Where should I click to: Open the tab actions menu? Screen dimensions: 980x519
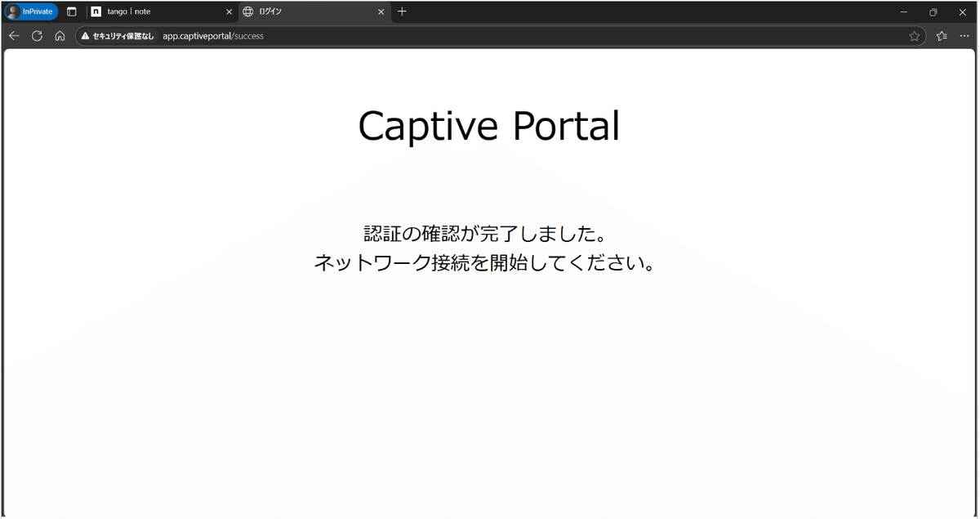(72, 11)
